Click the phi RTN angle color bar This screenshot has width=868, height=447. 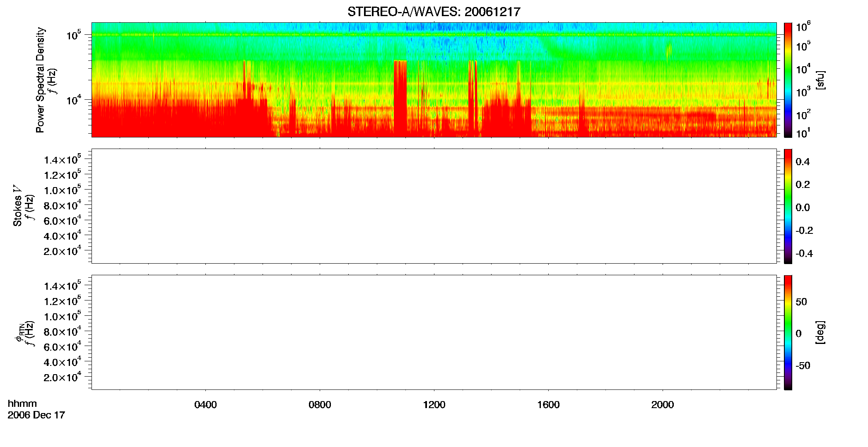pyautogui.click(x=788, y=332)
